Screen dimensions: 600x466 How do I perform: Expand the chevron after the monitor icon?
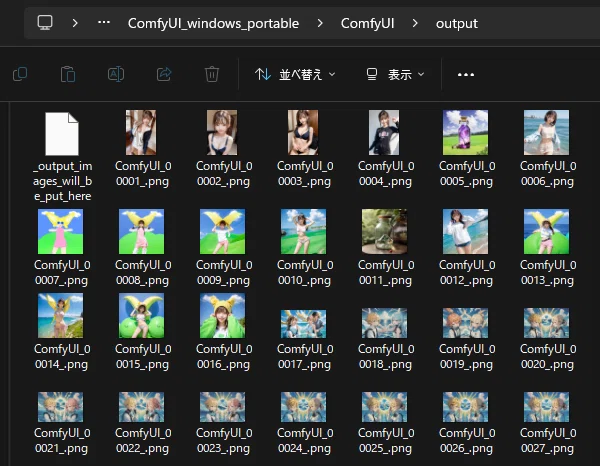coord(75,23)
